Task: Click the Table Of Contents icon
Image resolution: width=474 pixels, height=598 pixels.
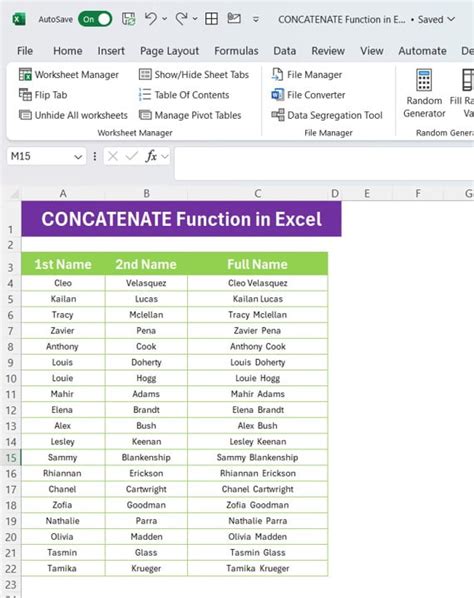Action: pyautogui.click(x=145, y=95)
